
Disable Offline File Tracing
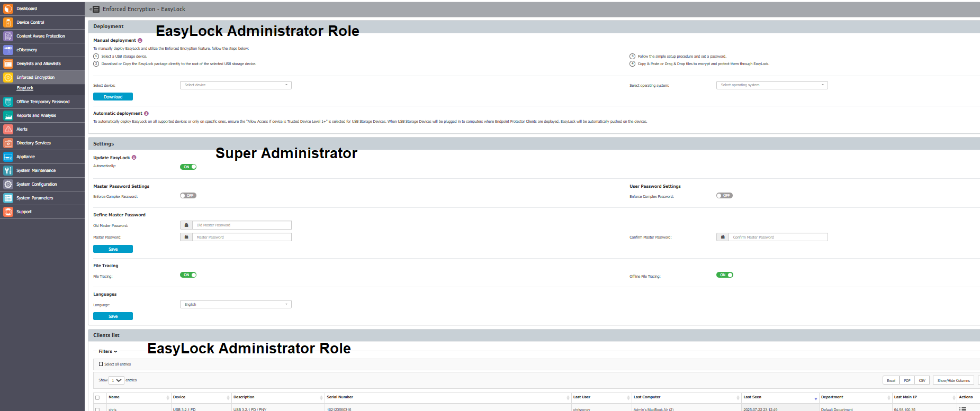[724, 275]
